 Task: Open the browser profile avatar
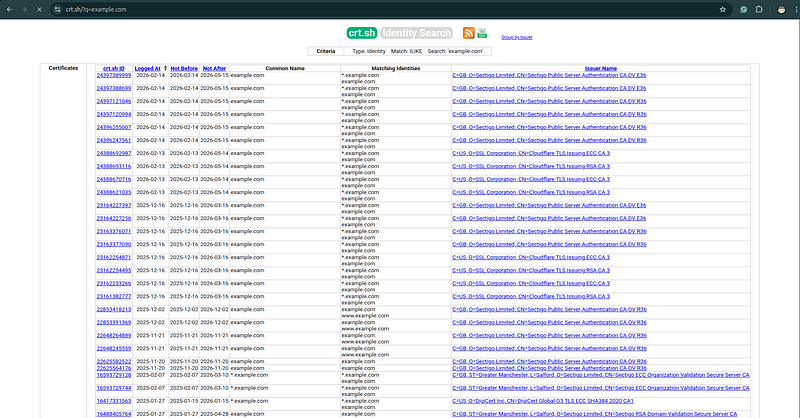(x=781, y=9)
